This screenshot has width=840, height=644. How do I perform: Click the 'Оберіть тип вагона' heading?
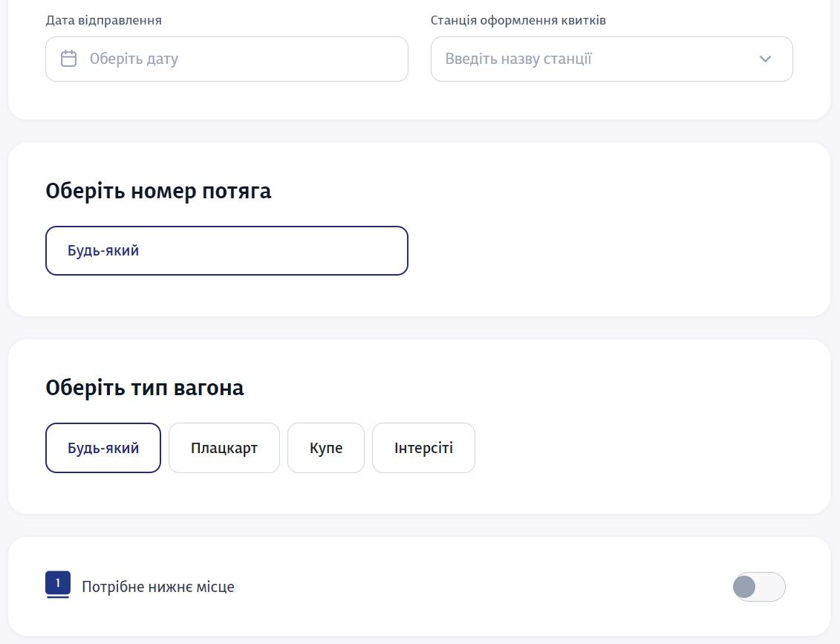tap(146, 387)
